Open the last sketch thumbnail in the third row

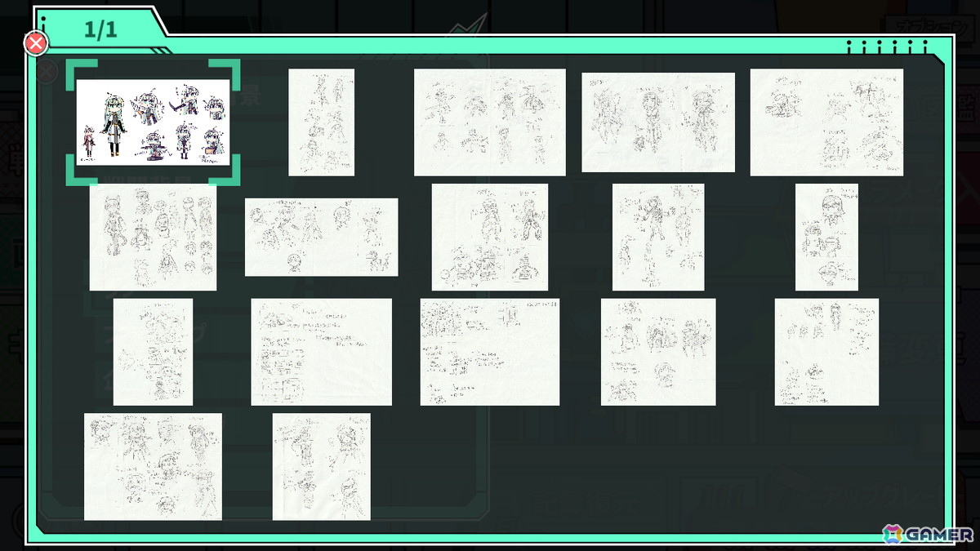826,352
